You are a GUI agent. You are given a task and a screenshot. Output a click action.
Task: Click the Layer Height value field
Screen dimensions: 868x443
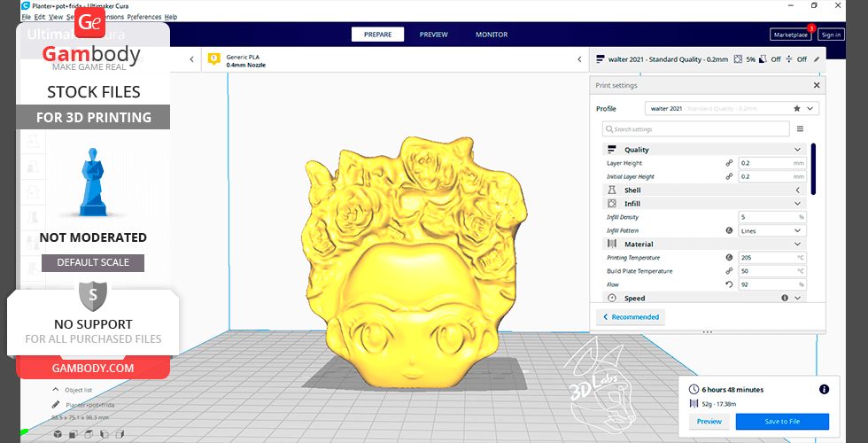pyautogui.click(x=772, y=163)
